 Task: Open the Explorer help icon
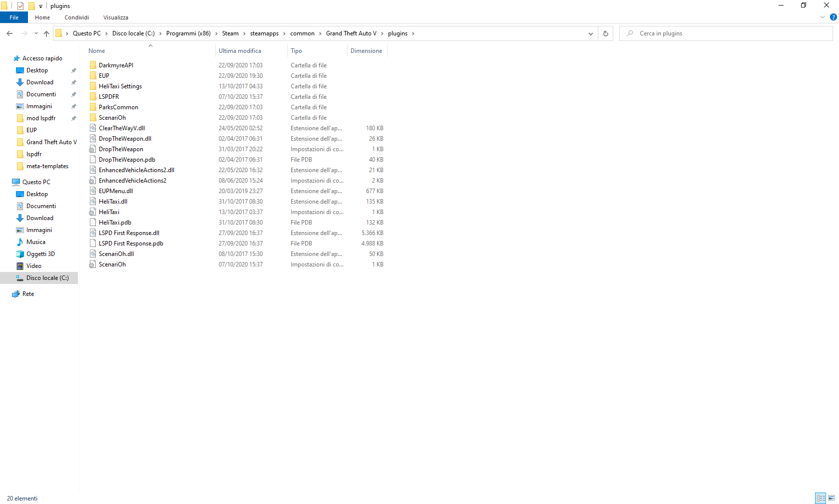pos(834,17)
